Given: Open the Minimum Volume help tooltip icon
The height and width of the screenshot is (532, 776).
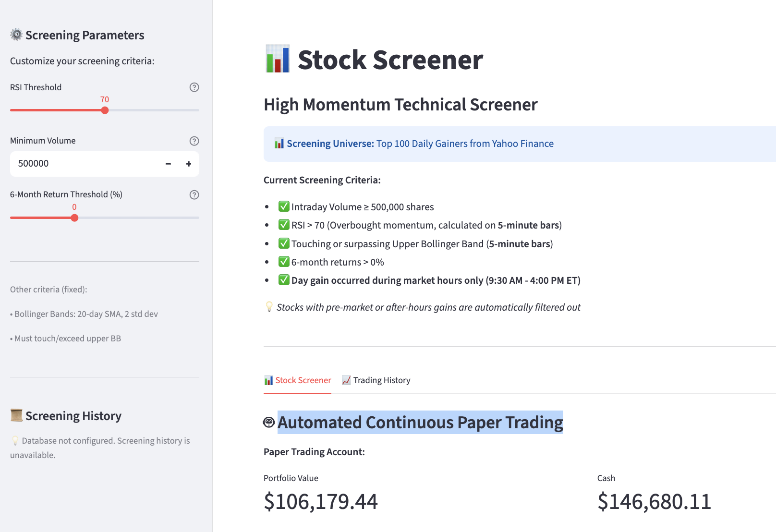Looking at the screenshot, I should coord(194,141).
